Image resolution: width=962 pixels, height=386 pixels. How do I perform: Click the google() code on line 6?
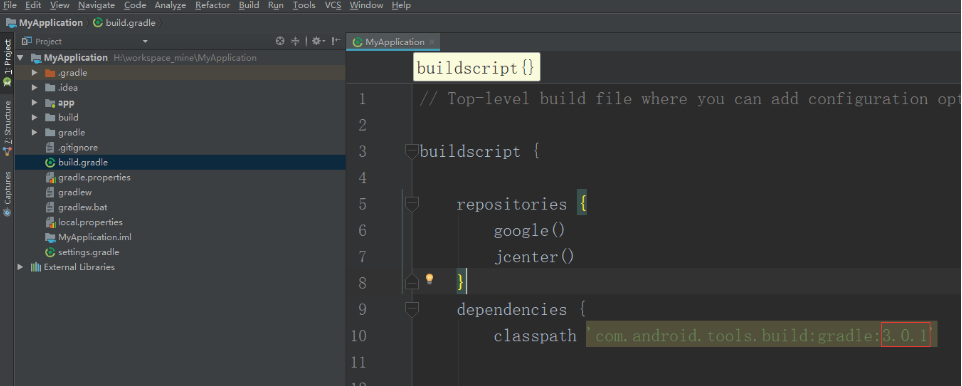click(529, 231)
